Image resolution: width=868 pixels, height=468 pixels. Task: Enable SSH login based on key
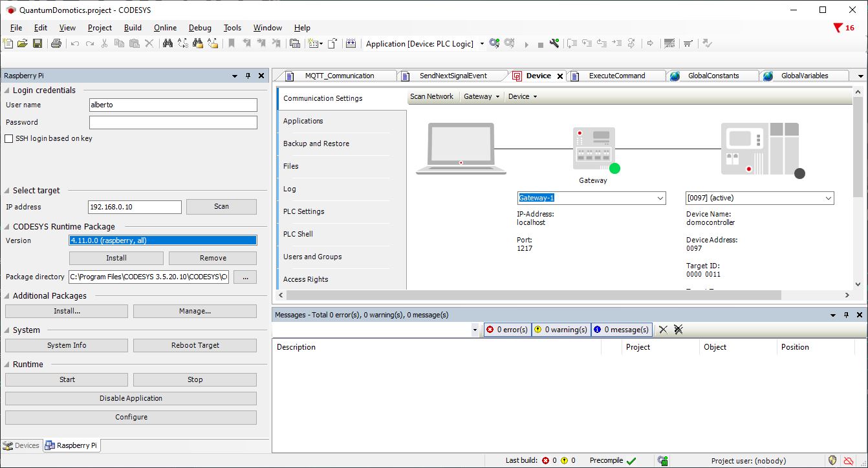(9, 138)
